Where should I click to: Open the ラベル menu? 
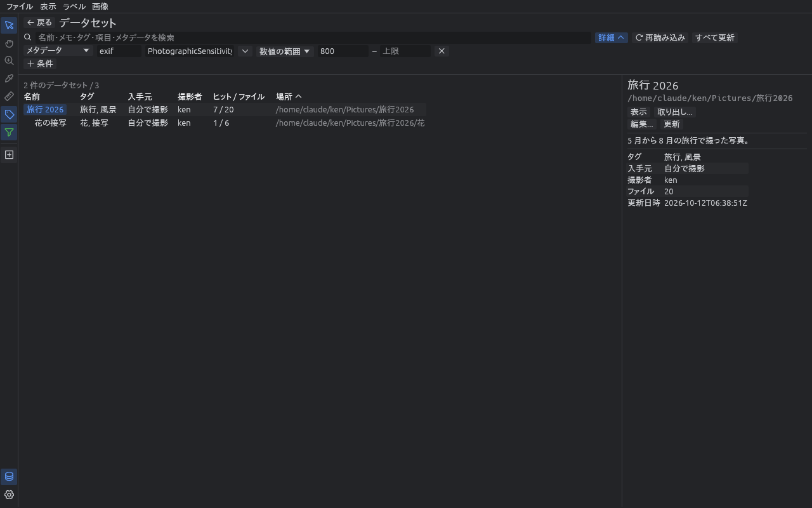(74, 6)
